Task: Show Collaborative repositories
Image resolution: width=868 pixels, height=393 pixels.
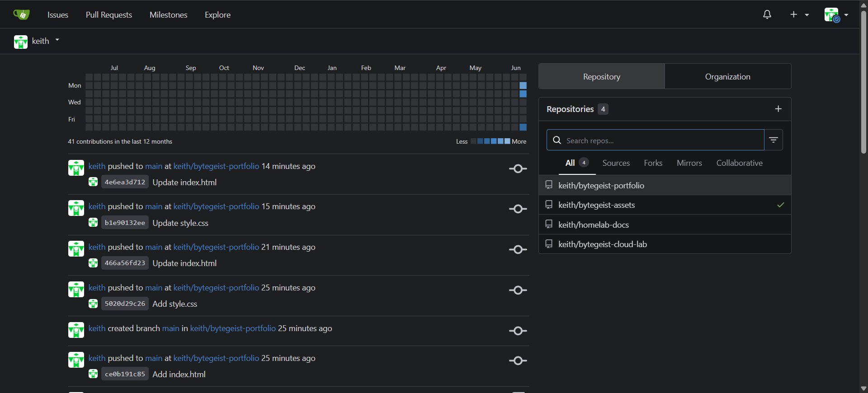Action: [740, 163]
